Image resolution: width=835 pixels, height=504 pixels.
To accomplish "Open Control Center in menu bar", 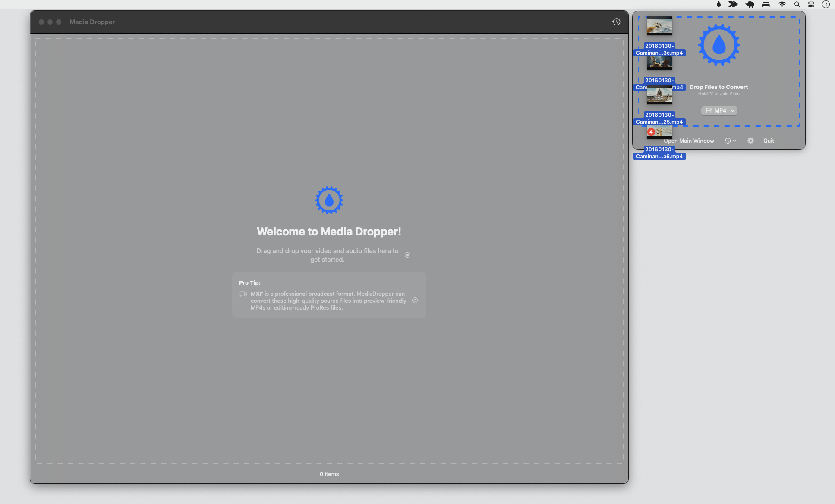I will click(811, 4).
